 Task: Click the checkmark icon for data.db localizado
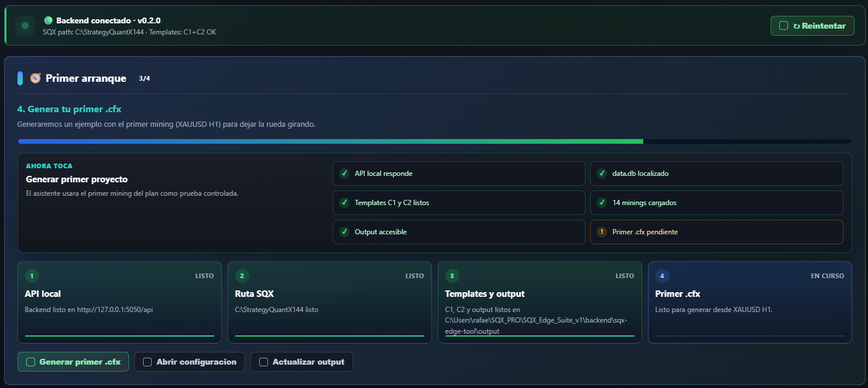[602, 174]
